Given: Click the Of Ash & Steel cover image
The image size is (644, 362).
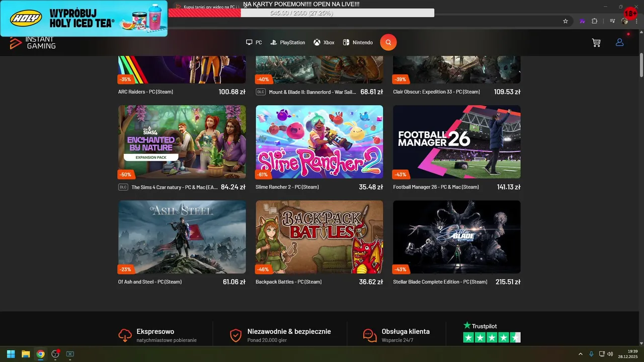Looking at the screenshot, I should [x=182, y=237].
